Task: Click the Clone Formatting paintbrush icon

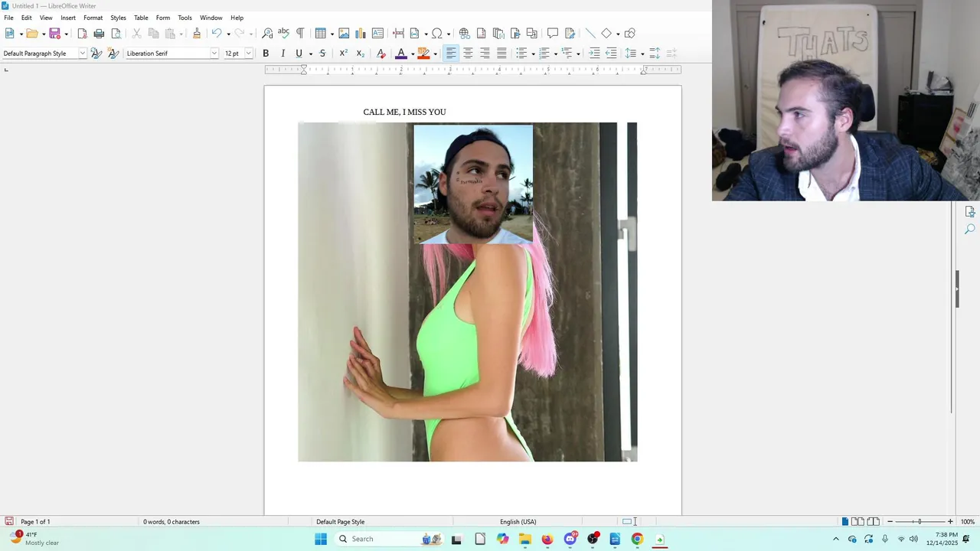Action: (x=197, y=33)
